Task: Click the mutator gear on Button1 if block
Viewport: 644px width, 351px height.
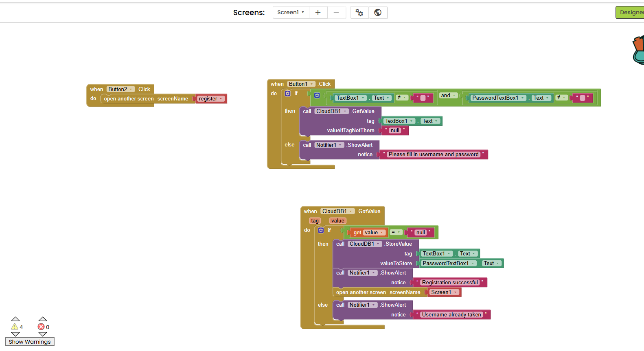Action: (x=288, y=94)
